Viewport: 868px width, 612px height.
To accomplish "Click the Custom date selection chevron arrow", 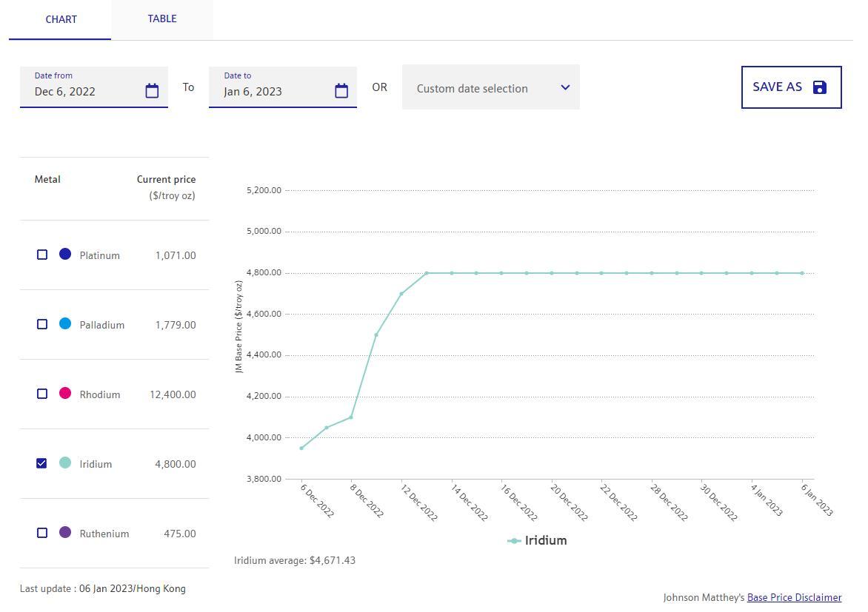I will pos(565,87).
